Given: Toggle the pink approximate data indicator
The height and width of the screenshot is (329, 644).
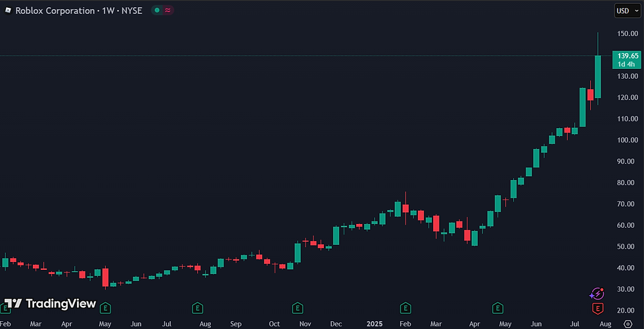Looking at the screenshot, I should [x=168, y=11].
